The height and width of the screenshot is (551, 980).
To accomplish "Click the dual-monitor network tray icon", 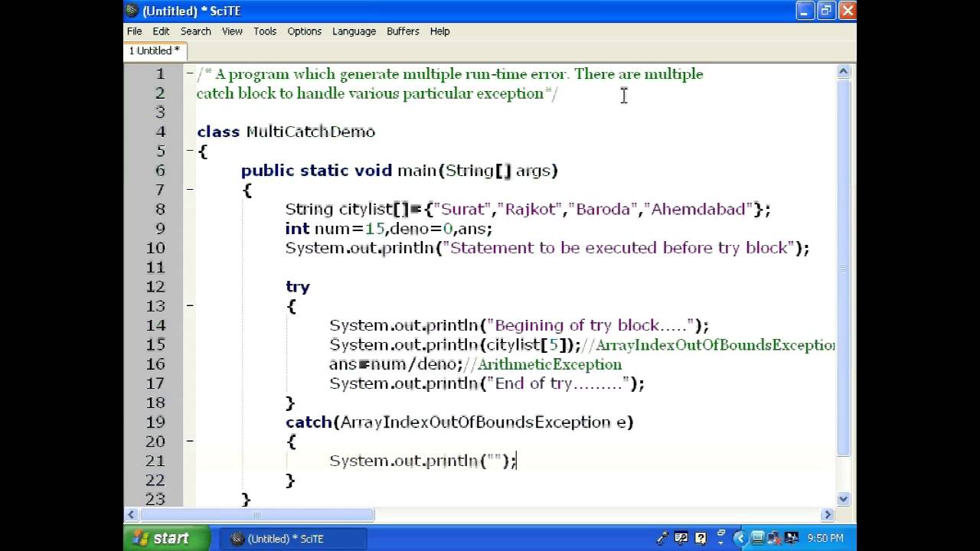I will [792, 539].
